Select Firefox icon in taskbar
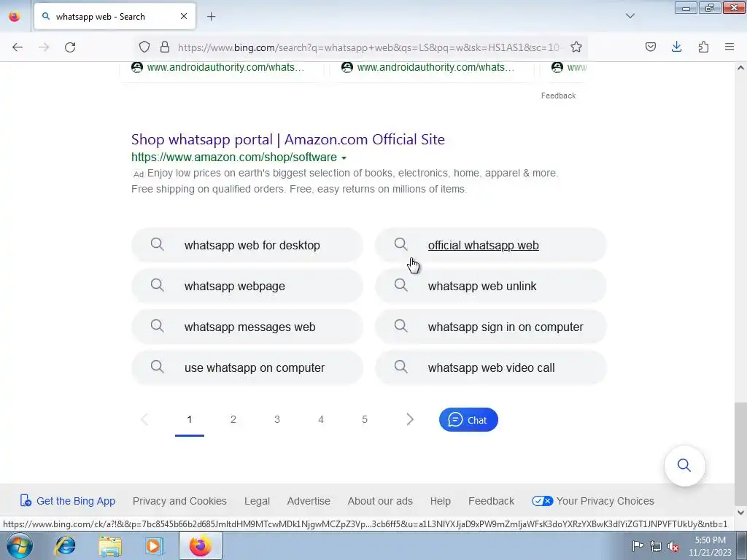This screenshot has width=747, height=560. [201, 545]
